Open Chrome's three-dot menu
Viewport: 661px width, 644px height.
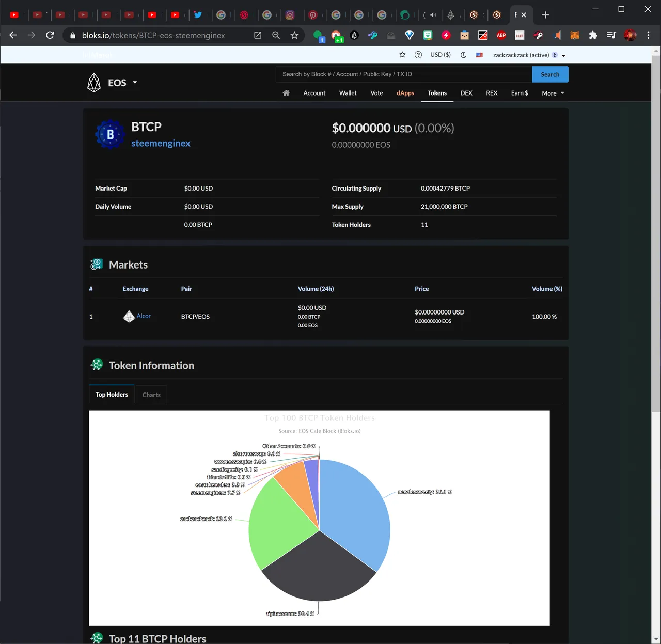coord(648,35)
